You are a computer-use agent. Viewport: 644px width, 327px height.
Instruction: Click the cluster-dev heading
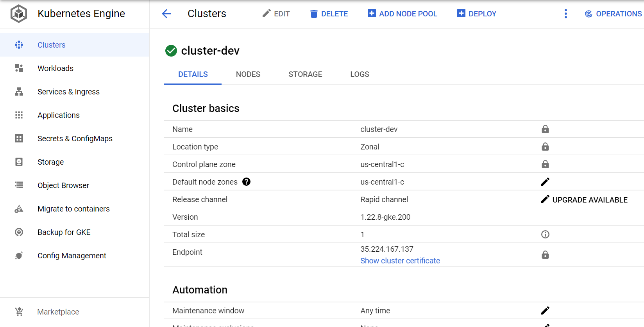tap(210, 51)
